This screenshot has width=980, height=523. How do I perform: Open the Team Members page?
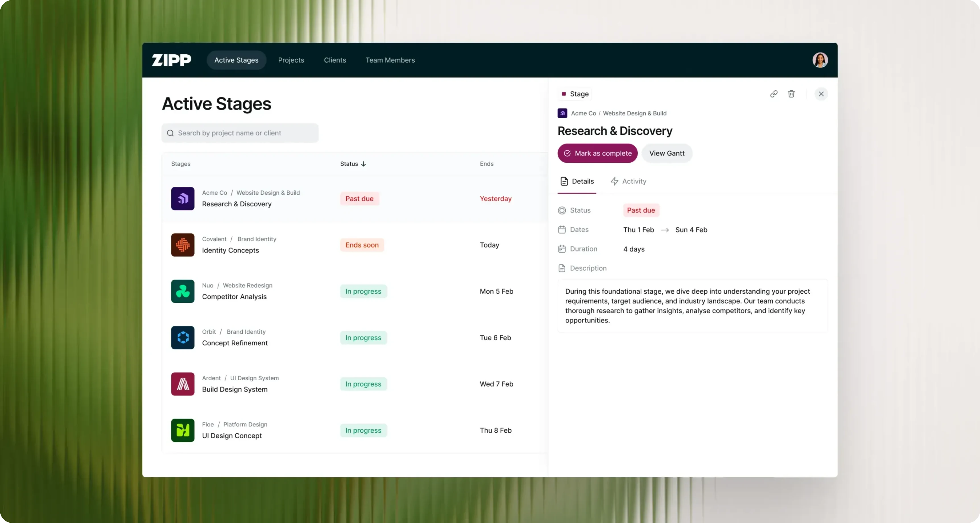coord(390,60)
